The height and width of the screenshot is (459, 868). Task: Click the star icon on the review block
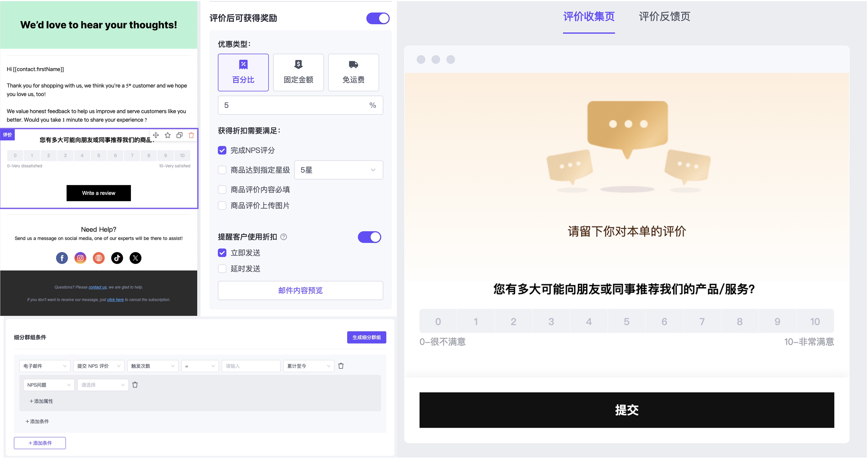point(167,135)
